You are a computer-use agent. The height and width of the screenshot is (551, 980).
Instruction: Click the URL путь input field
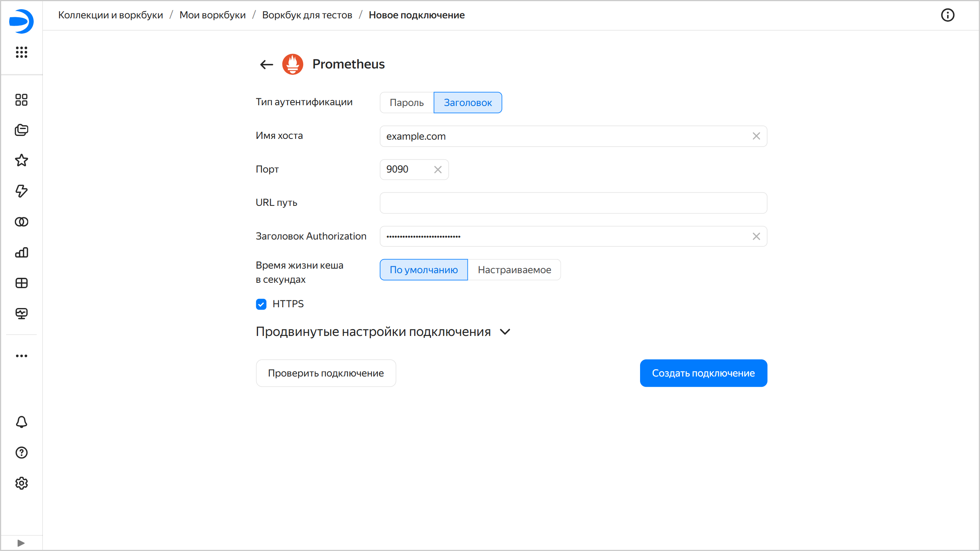[573, 203]
